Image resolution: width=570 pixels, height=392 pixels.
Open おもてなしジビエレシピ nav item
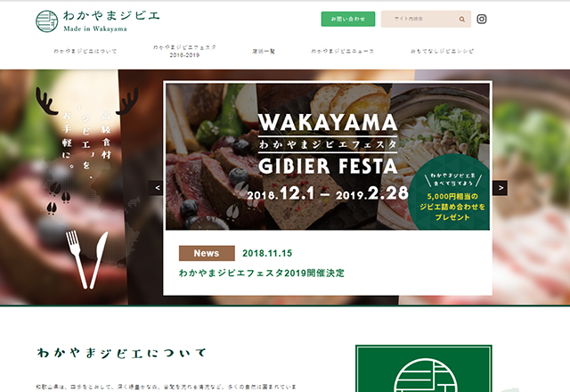point(442,52)
